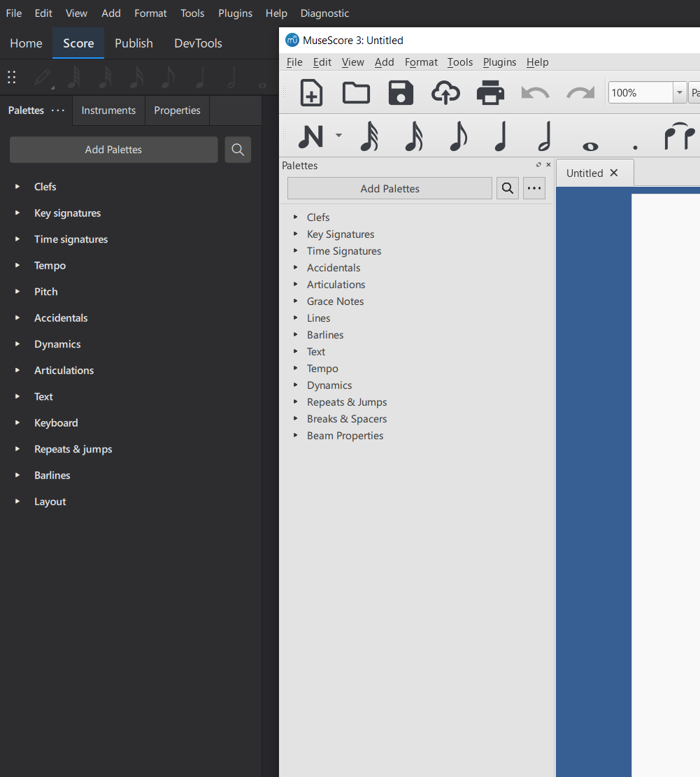Expand Layout palette in dark window
Image resolution: width=700 pixels, height=777 pixels.
(x=17, y=501)
